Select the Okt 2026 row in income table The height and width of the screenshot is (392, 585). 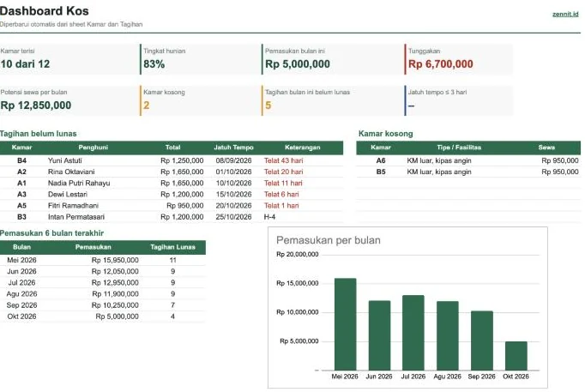103,317
